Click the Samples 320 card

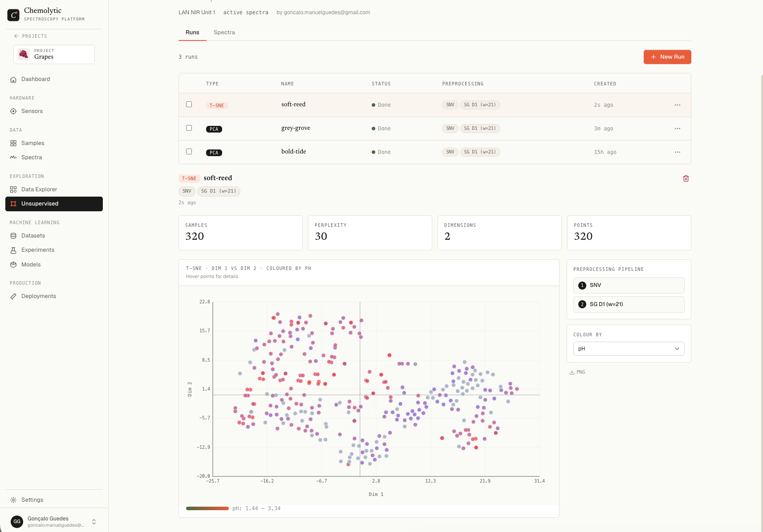pos(240,233)
